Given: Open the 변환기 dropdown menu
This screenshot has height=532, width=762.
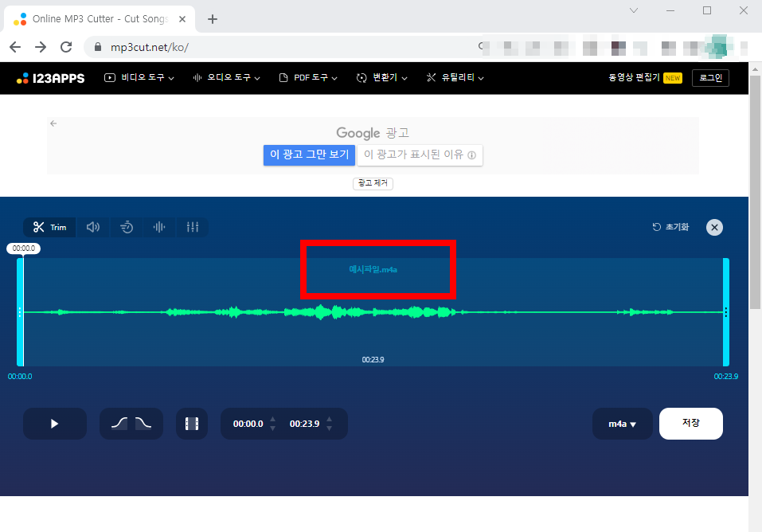Looking at the screenshot, I should (x=382, y=77).
